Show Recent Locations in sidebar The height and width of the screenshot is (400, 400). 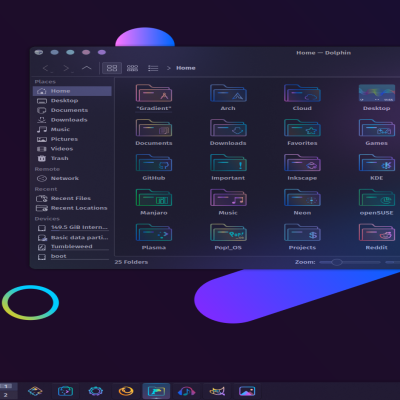coord(72,208)
